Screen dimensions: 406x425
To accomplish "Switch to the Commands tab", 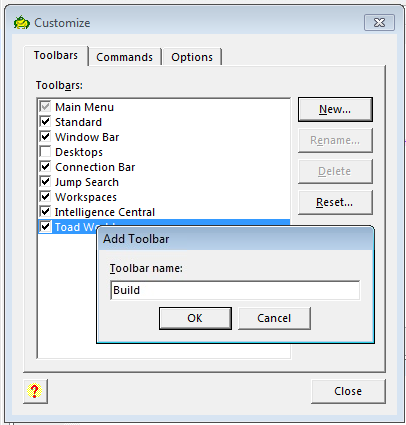I will pos(125,57).
